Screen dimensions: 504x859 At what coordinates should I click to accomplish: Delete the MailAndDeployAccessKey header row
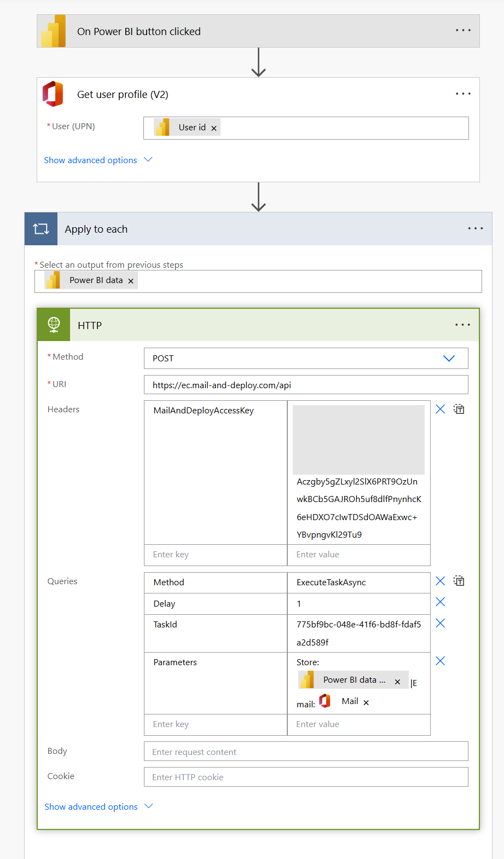pos(440,409)
